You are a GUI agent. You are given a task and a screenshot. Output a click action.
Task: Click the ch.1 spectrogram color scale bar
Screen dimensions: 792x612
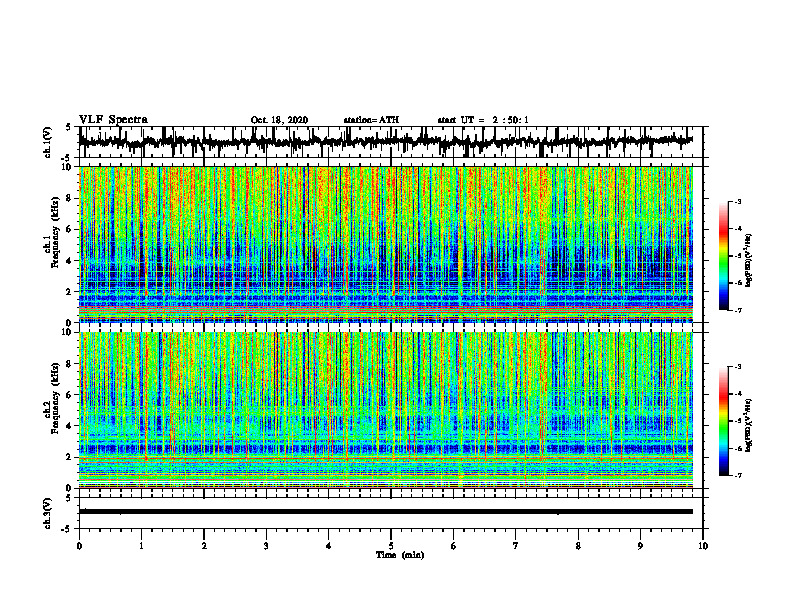pyautogui.click(x=724, y=256)
